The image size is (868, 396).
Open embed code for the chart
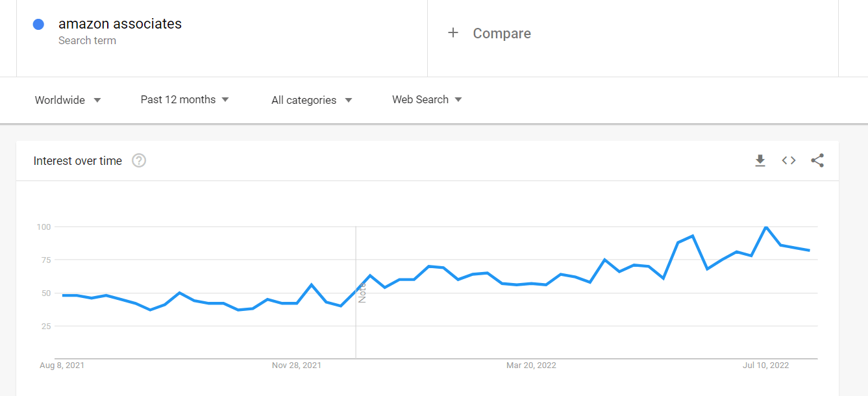click(x=789, y=160)
